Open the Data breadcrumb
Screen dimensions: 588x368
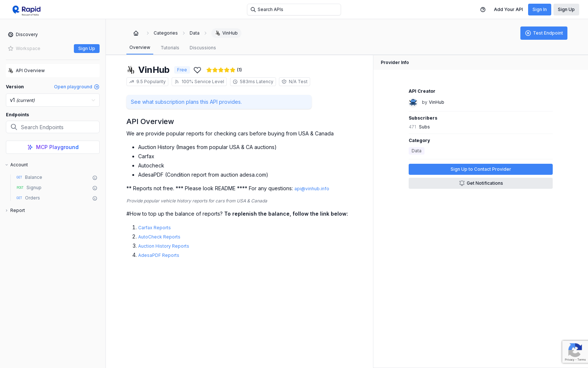[194, 33]
